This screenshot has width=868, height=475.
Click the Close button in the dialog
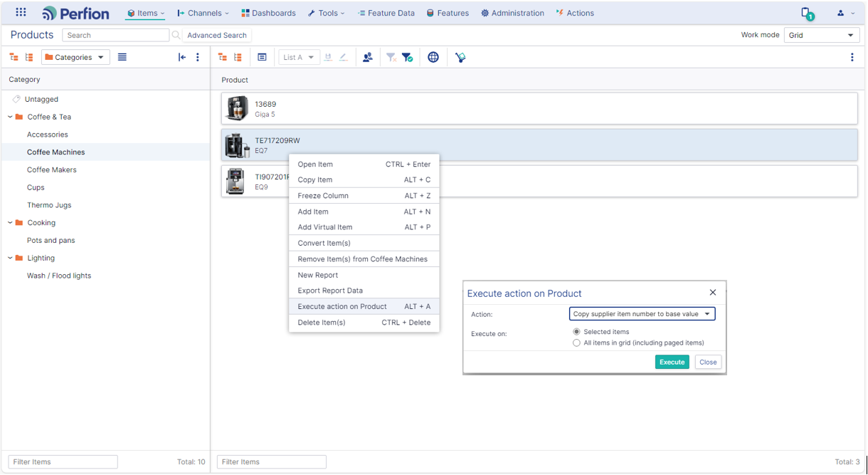tap(708, 362)
